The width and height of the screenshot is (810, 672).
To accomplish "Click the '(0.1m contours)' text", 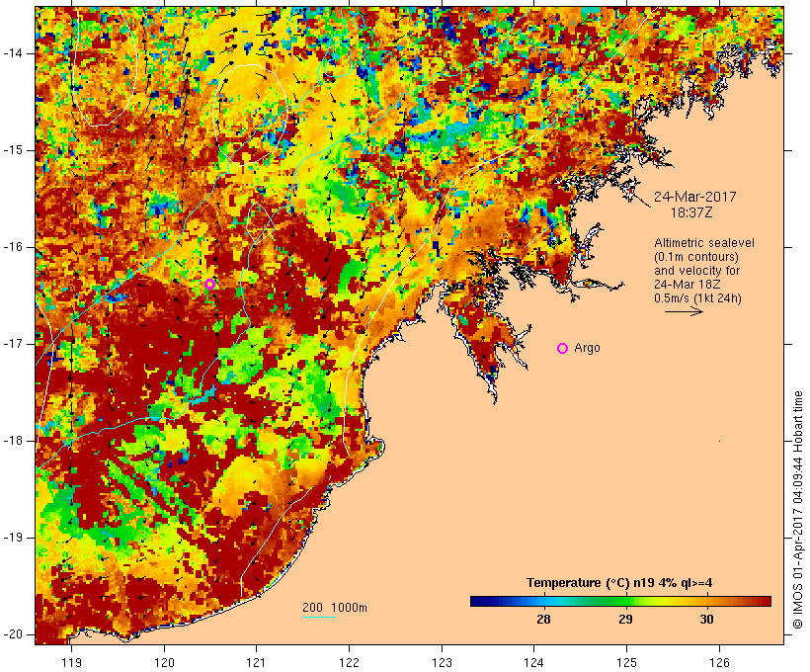I will click(x=696, y=257).
